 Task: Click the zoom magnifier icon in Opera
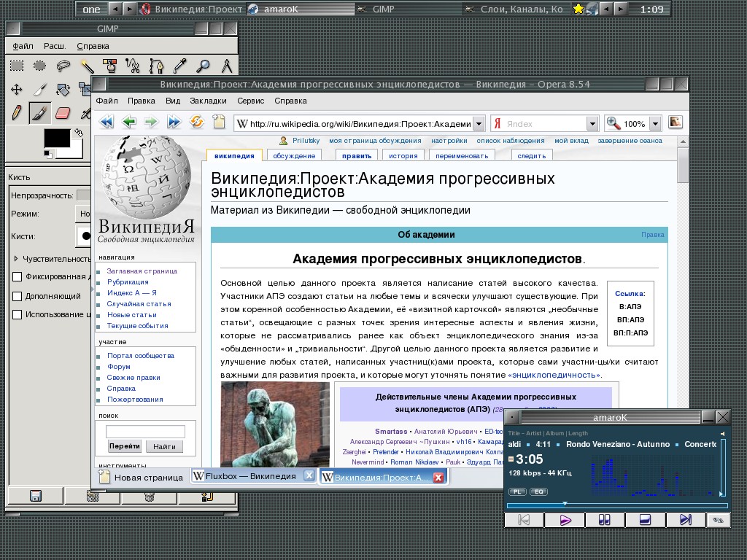(613, 123)
